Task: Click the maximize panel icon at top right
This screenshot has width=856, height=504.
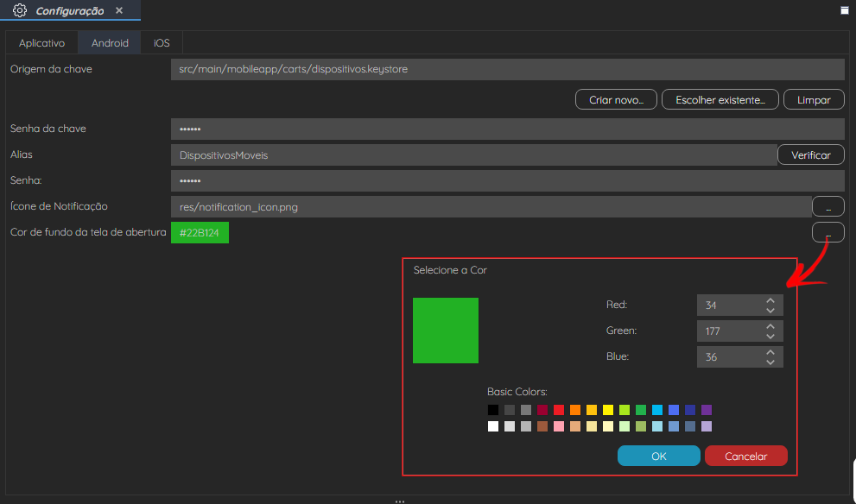Action: 845,10
